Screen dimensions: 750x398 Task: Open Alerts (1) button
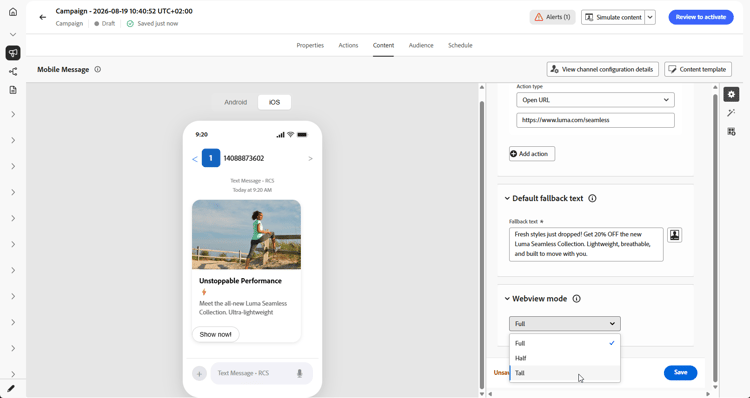552,17
